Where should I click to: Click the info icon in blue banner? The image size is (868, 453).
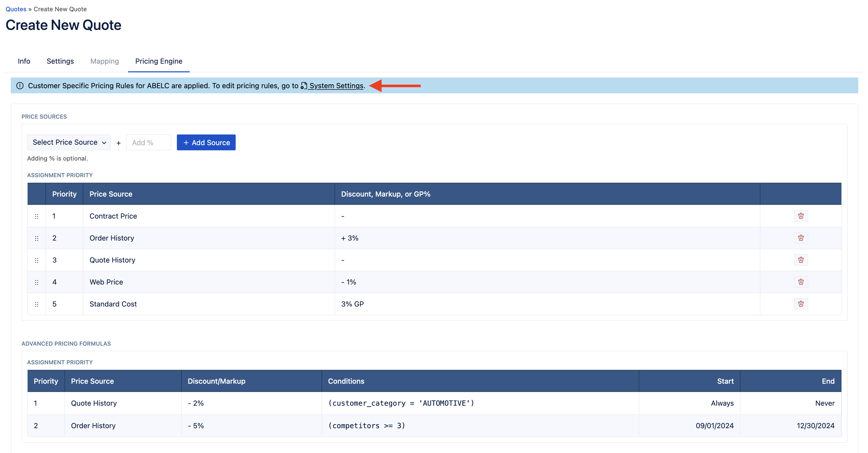click(20, 86)
